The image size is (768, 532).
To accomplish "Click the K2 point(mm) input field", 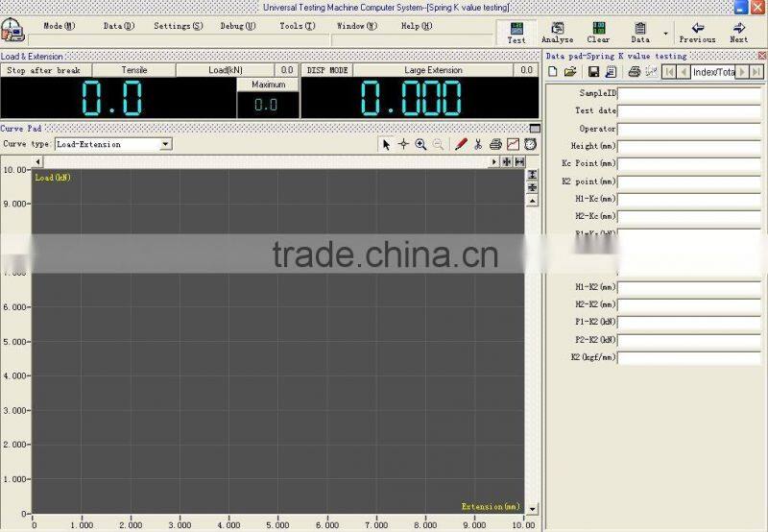I will (689, 181).
